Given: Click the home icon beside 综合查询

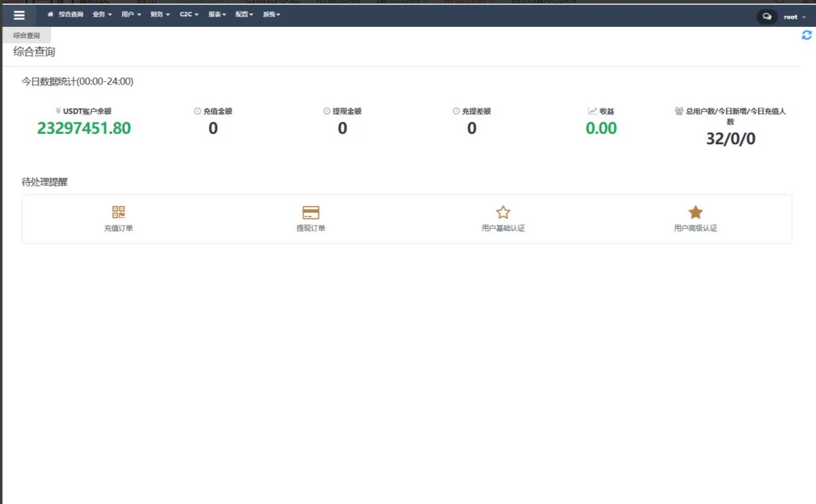Looking at the screenshot, I should point(51,15).
